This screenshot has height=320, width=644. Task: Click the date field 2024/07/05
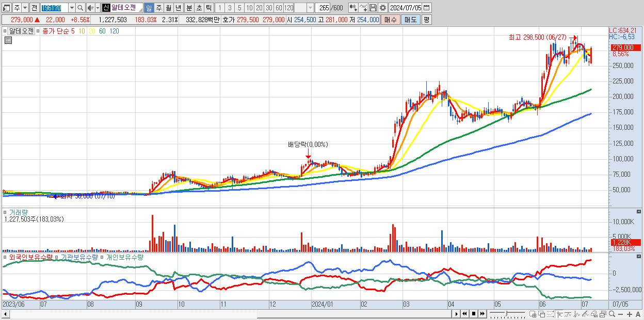[x=405, y=8]
